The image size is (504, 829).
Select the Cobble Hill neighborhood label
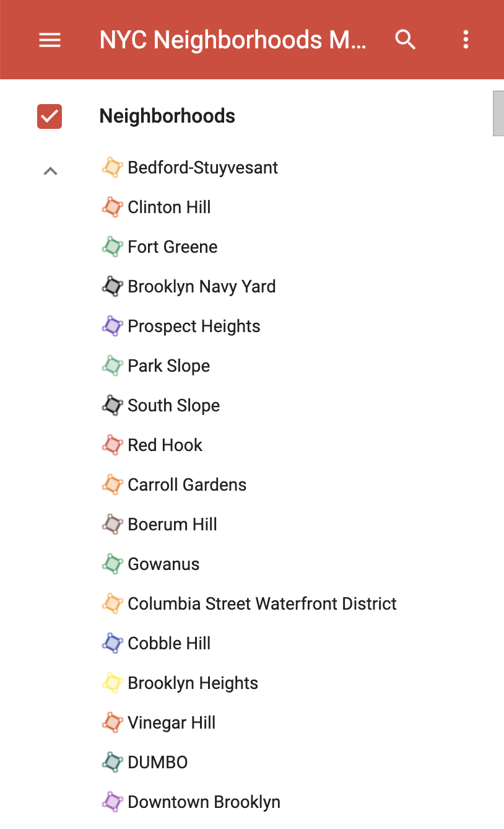169,643
